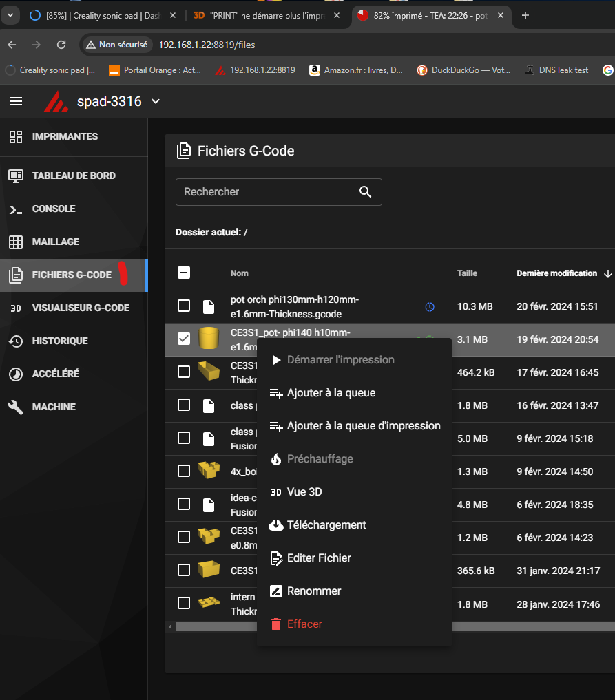Open the Imprimantes page
The image size is (615, 700).
click(74, 136)
